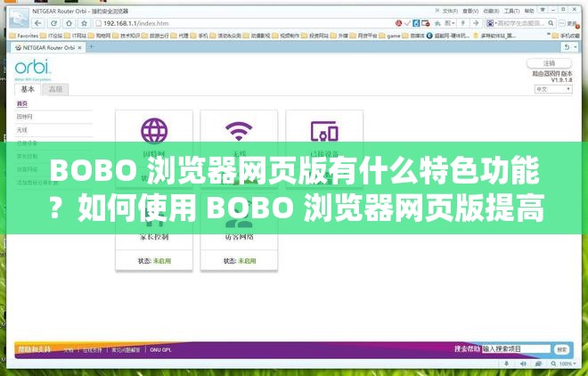The height and width of the screenshot is (376, 588).
Task: Click the browser back arrow button
Action: (38, 23)
